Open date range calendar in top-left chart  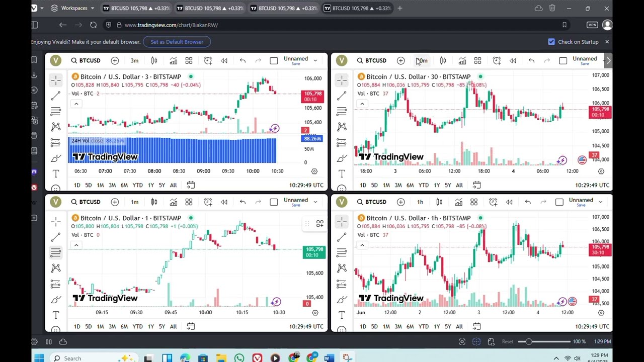coord(191,185)
